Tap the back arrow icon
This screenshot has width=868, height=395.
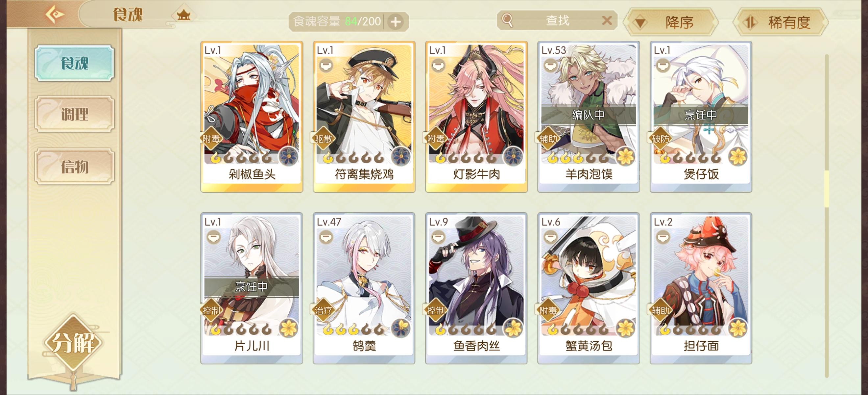tap(55, 14)
